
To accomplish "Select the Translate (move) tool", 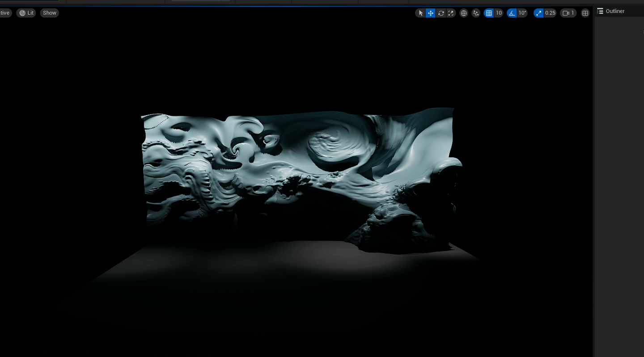I will (x=431, y=13).
